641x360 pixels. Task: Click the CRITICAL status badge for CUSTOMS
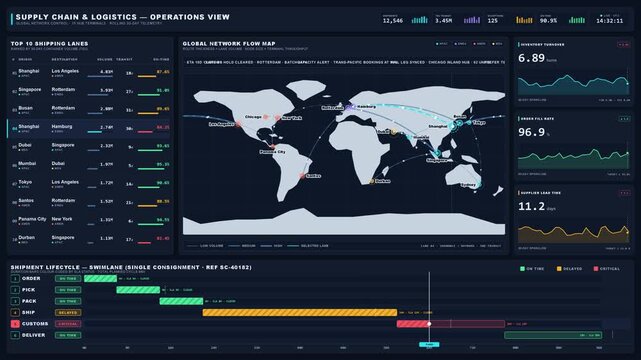[x=68, y=324]
